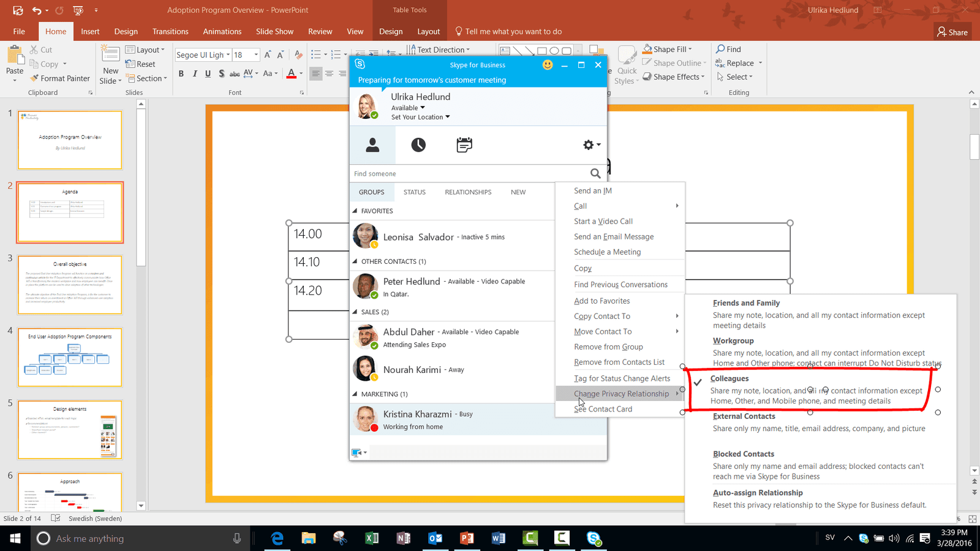
Task: Click the Format Painter tool
Action: [x=60, y=78]
